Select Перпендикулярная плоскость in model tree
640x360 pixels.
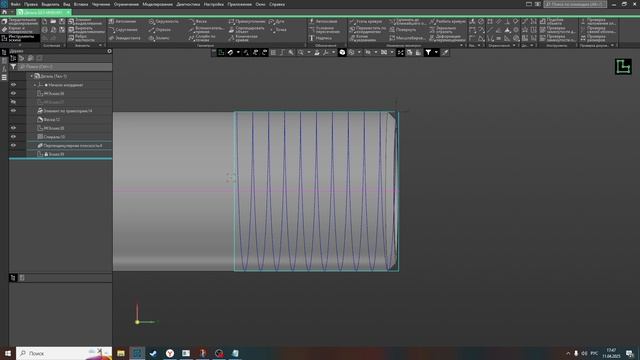[x=69, y=145]
